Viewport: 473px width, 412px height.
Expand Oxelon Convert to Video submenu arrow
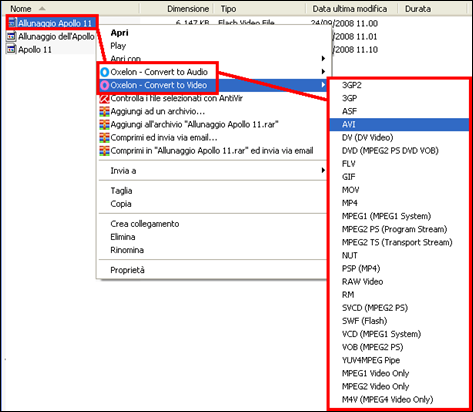point(323,85)
